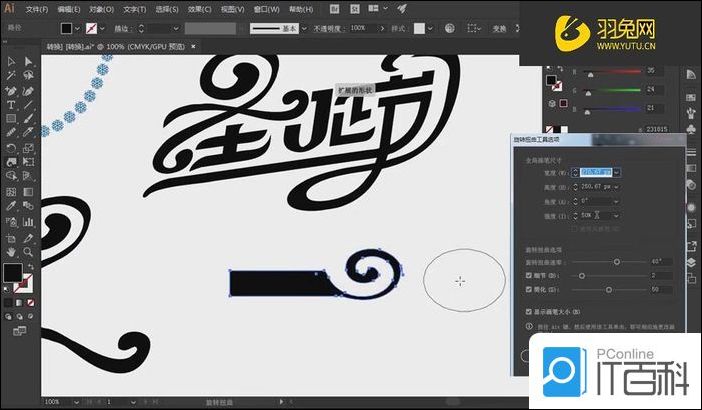The width and height of the screenshot is (702, 410).
Task: Select the Type tool
Action: tap(10, 104)
